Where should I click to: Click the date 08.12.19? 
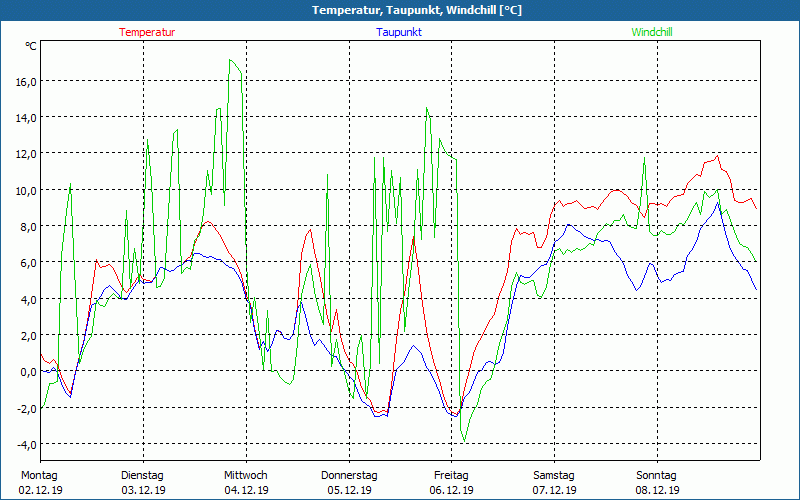(658, 490)
